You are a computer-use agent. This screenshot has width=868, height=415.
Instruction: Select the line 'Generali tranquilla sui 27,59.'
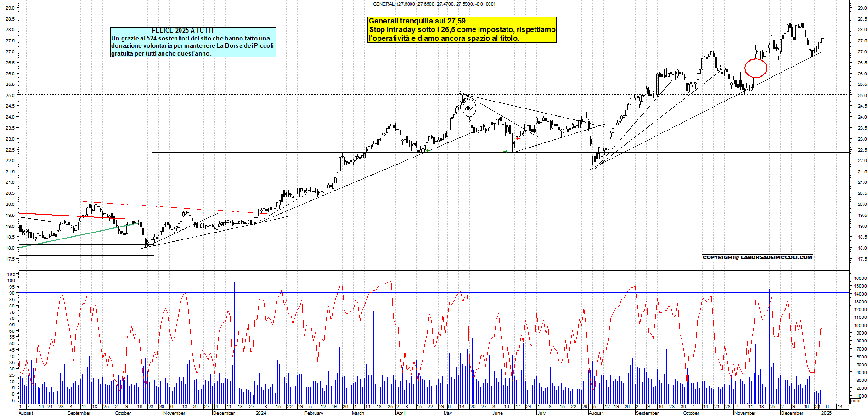[x=418, y=21]
